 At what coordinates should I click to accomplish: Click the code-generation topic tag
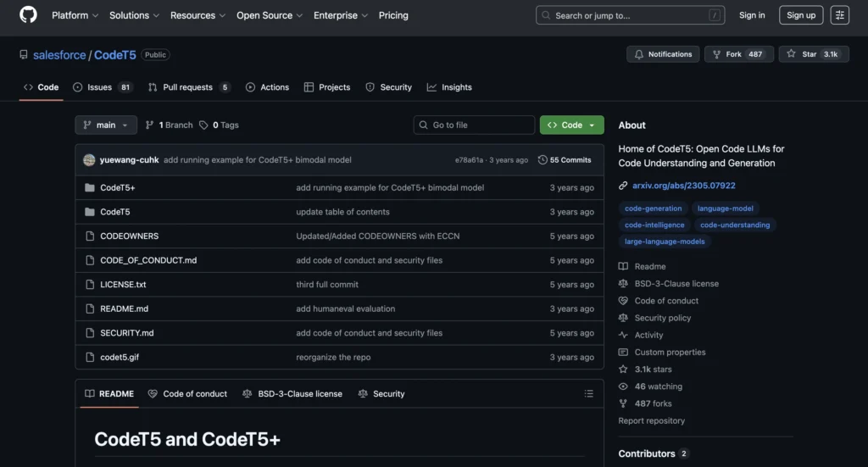654,208
